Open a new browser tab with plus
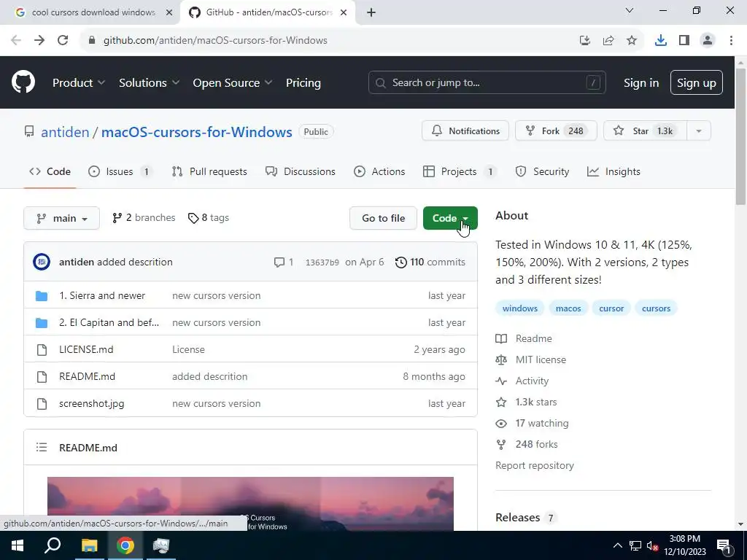The image size is (747, 560). (x=371, y=12)
